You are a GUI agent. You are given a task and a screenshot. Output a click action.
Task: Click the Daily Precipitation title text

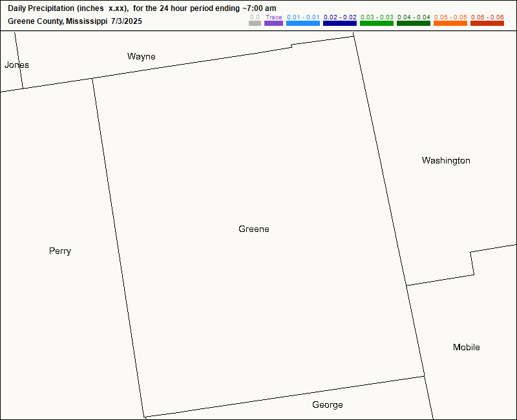[x=142, y=8]
